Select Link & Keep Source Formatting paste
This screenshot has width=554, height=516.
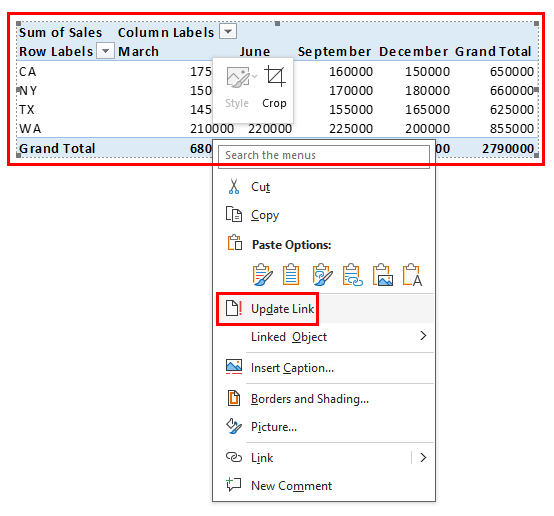[322, 275]
